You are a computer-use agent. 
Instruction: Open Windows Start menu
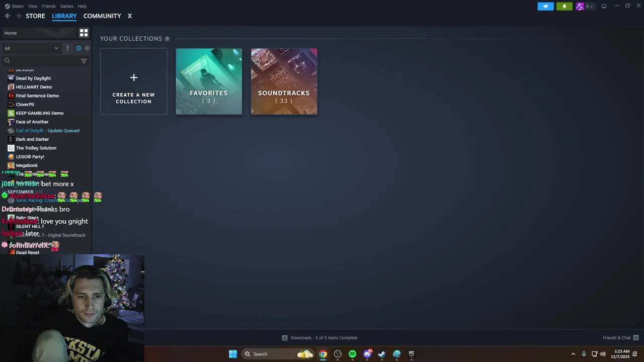coord(232,354)
